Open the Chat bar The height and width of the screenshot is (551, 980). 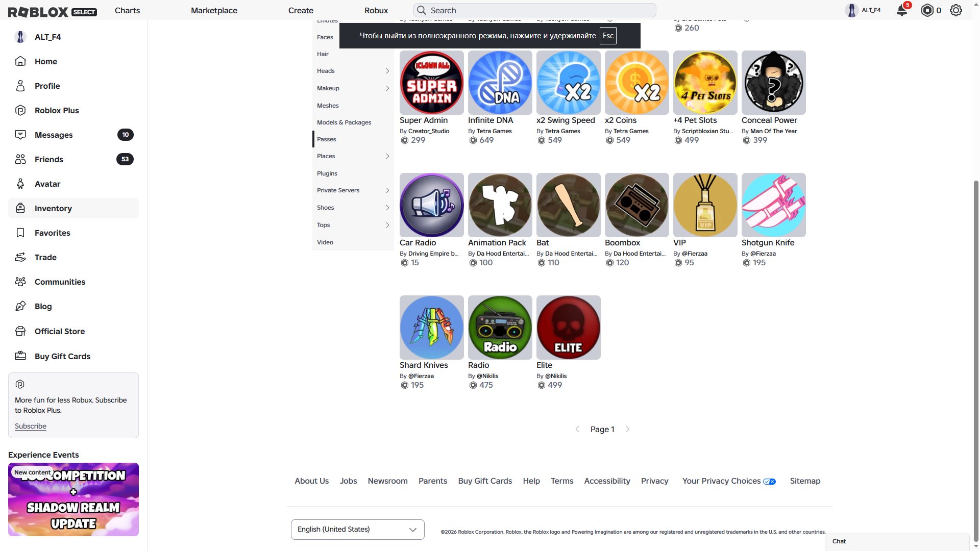coord(897,541)
